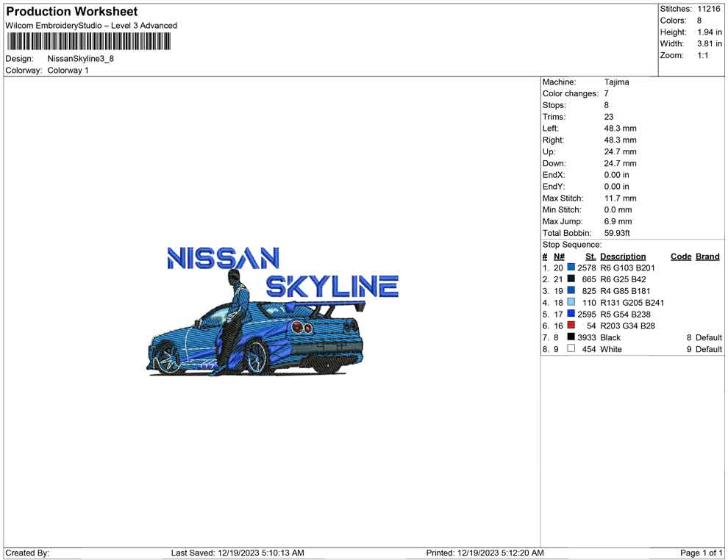
Task: Click the Page 1 of 1 label
Action: (701, 553)
